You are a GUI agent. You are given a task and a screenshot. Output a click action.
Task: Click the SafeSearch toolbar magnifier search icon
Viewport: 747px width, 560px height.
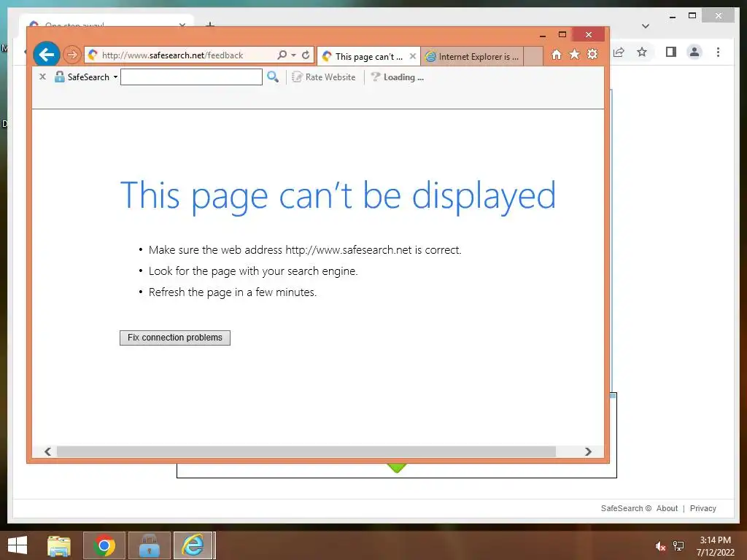point(273,77)
